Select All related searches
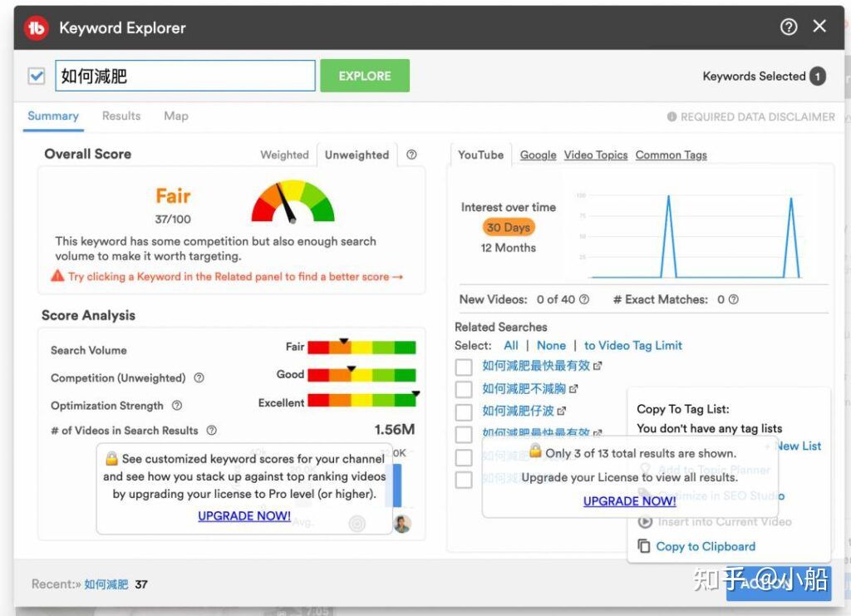The image size is (851, 616). pos(511,346)
